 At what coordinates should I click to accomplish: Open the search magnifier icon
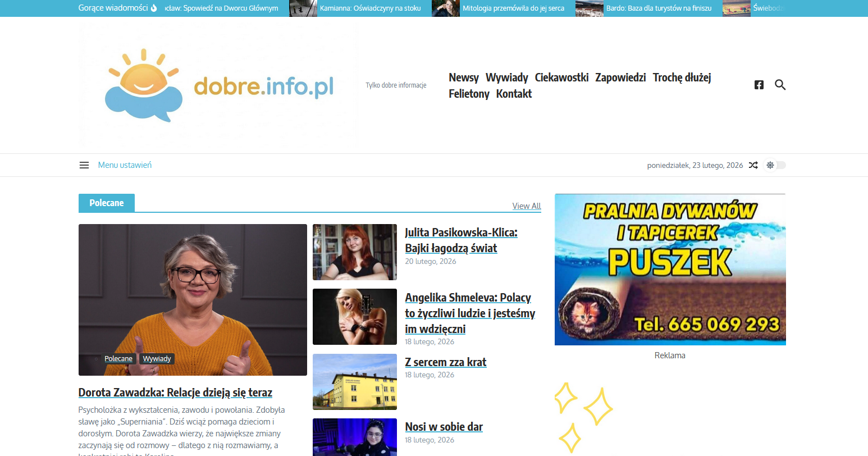780,85
